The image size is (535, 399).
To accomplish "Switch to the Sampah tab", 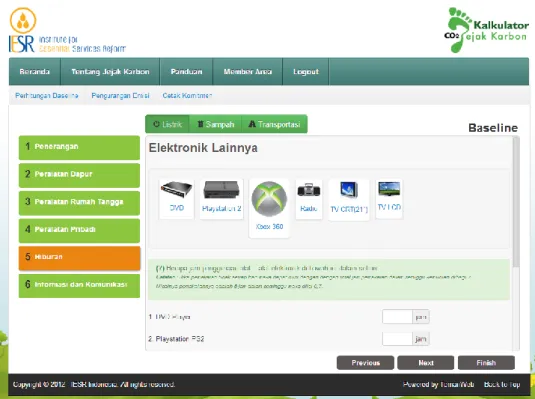I will 216,124.
